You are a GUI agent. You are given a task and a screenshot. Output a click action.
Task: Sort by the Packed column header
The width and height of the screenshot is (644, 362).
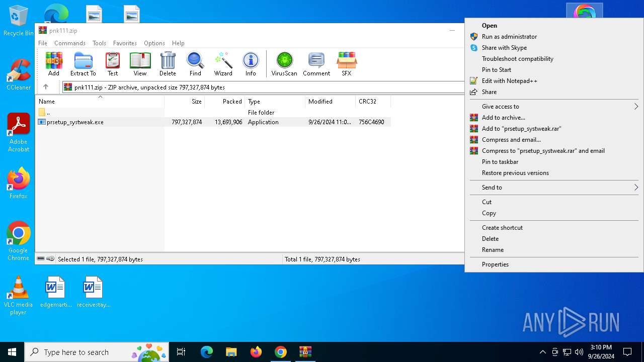click(x=224, y=101)
